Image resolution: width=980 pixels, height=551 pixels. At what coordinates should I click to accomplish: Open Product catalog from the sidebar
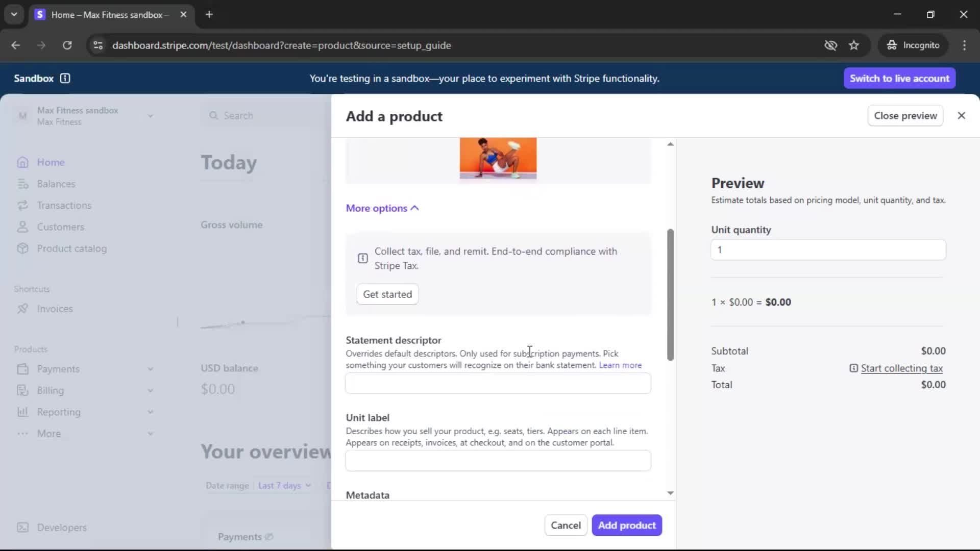(71, 248)
